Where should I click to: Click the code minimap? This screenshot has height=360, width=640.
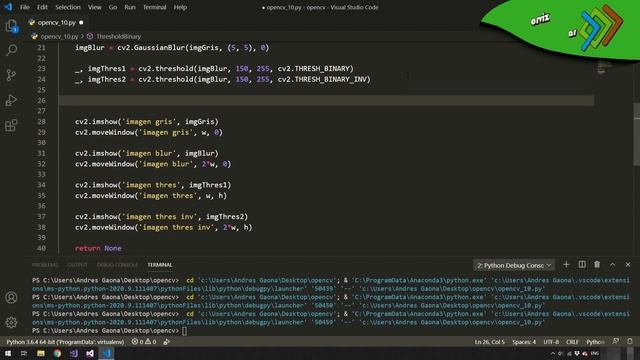pyautogui.click(x=604, y=67)
